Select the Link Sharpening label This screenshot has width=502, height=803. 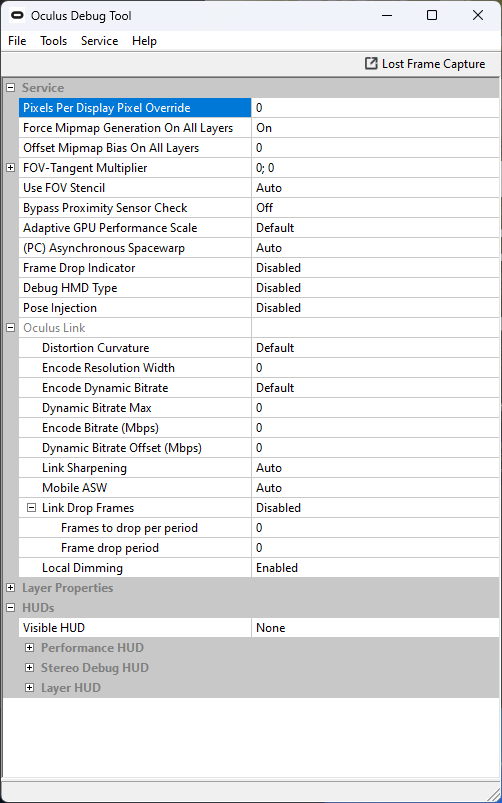coord(84,468)
